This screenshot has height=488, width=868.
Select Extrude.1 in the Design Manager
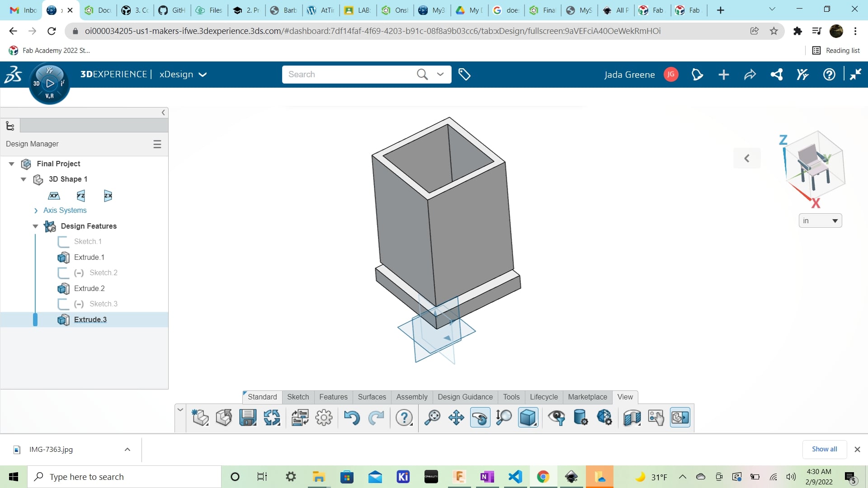pos(89,257)
